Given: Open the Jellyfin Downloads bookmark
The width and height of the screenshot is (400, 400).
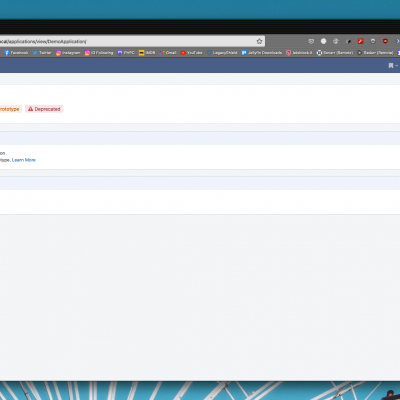Looking at the screenshot, I should coord(262,53).
